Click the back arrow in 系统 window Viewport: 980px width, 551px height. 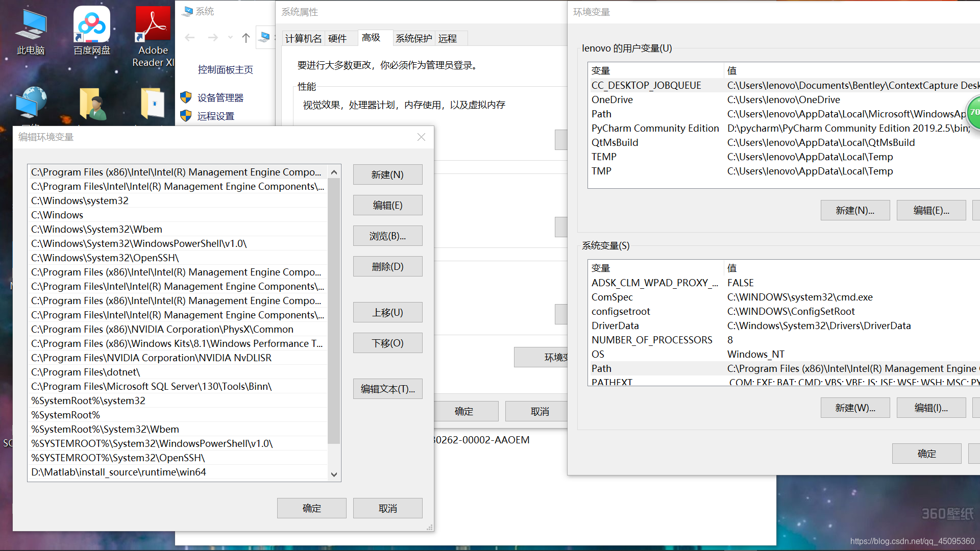click(190, 37)
